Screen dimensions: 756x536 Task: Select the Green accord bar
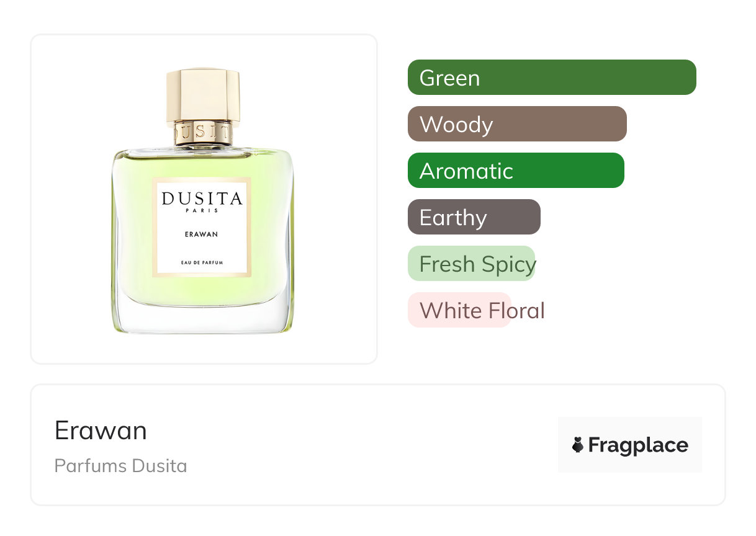point(552,78)
